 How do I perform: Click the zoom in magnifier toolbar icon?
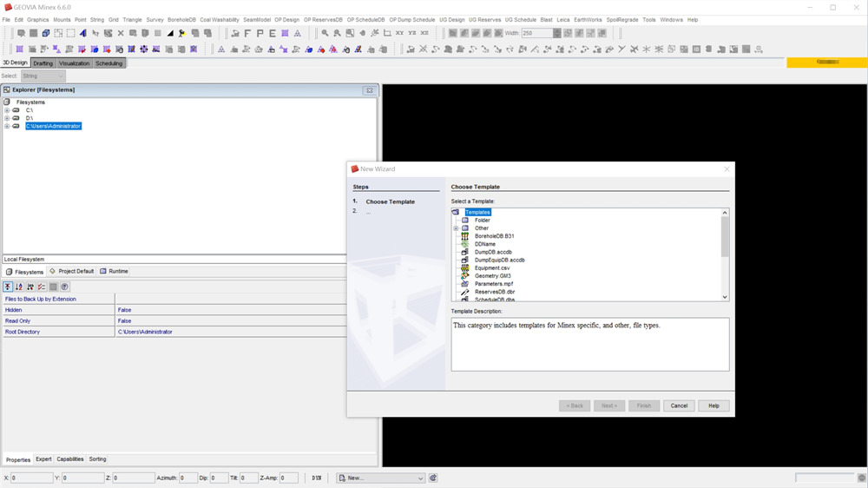(x=325, y=33)
